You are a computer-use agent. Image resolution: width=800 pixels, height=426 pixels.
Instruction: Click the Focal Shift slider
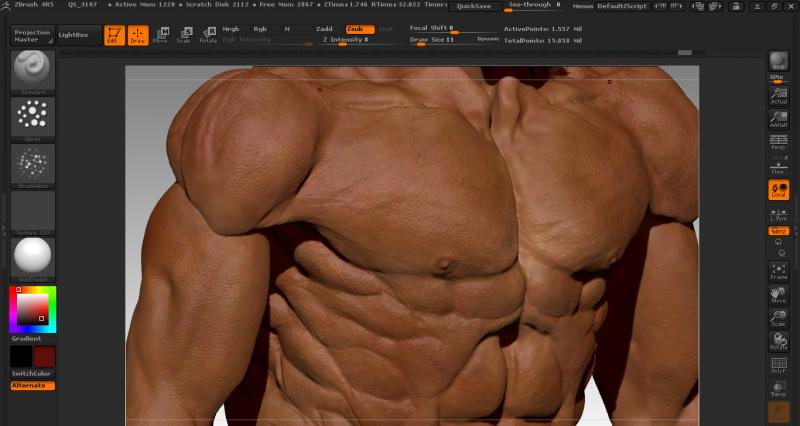click(x=453, y=29)
